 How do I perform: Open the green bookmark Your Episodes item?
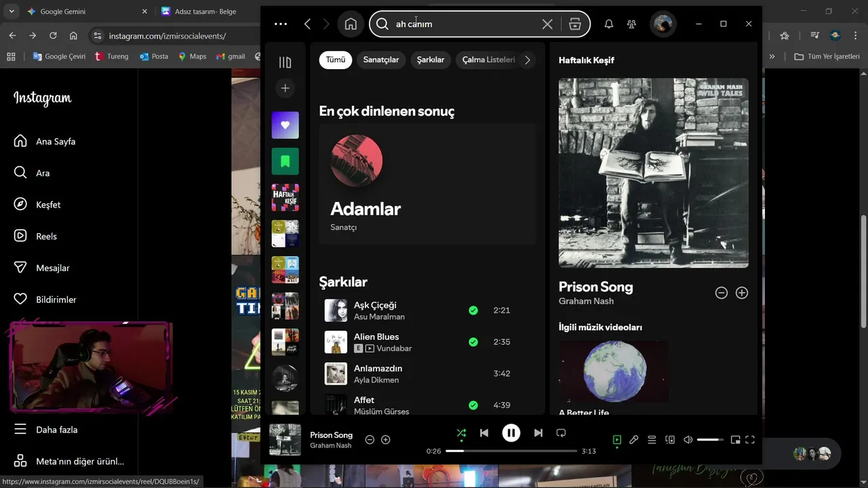(285, 161)
